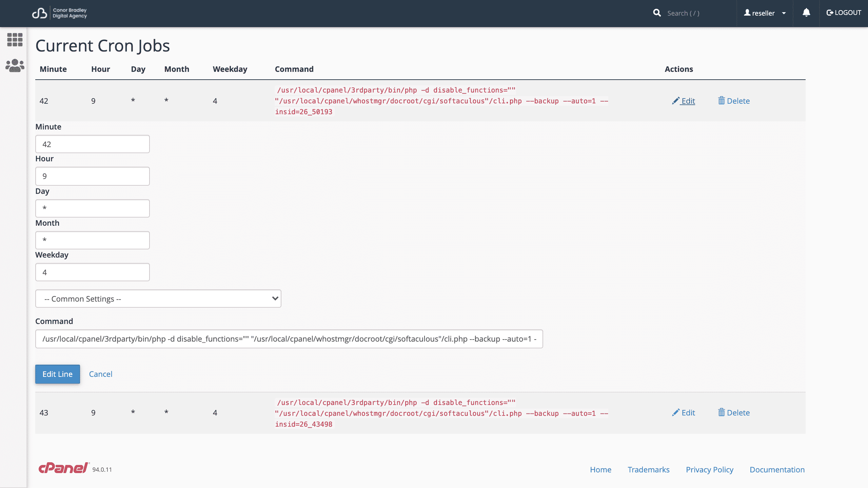Click the Weekday input showing 4

[x=93, y=272]
